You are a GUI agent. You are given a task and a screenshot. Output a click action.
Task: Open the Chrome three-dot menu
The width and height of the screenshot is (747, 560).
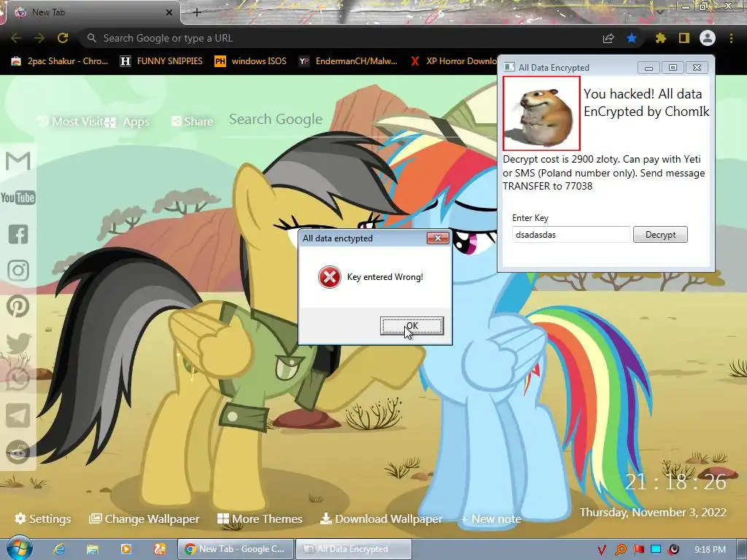tap(731, 38)
